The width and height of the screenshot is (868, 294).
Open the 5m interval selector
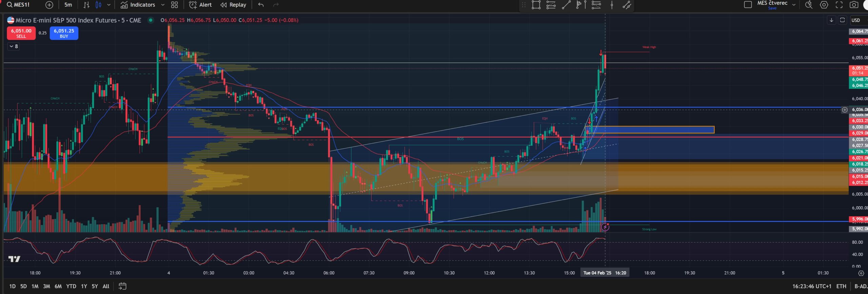click(68, 5)
